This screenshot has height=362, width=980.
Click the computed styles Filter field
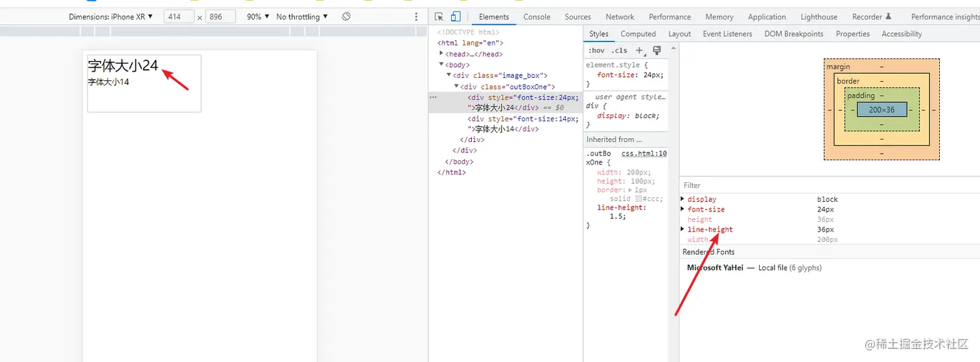tap(830, 185)
